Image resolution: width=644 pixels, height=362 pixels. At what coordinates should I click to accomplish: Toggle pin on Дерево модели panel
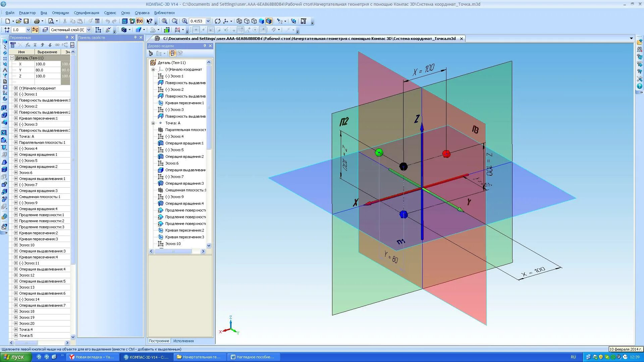pyautogui.click(x=205, y=46)
